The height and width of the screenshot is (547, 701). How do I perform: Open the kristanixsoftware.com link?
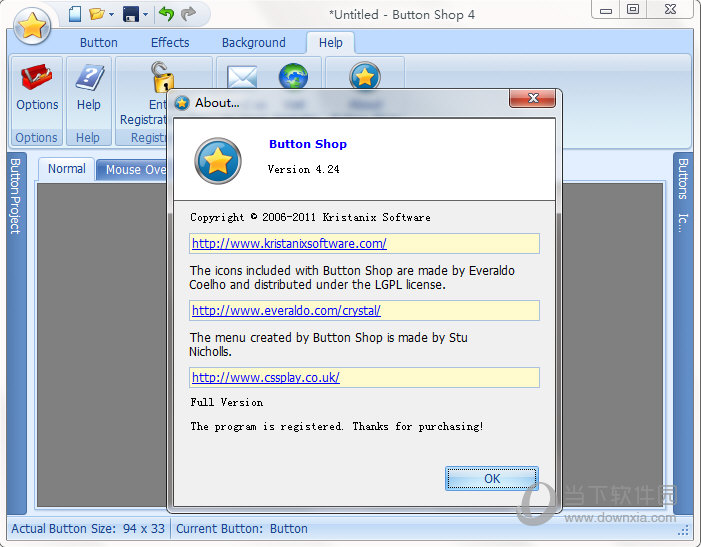[289, 244]
